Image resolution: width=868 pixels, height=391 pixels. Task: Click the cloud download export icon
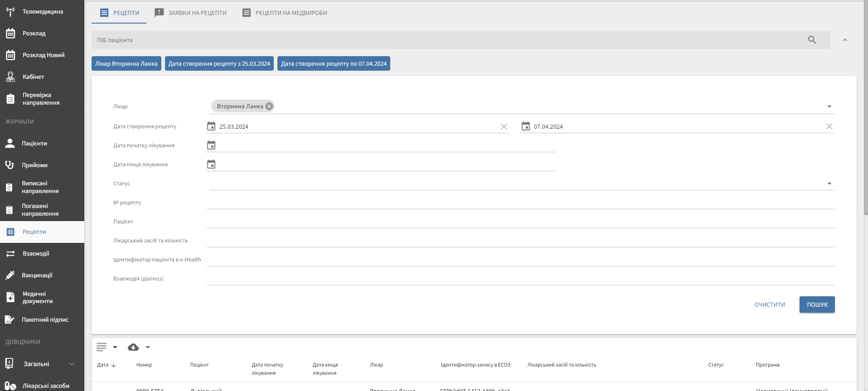(x=133, y=348)
